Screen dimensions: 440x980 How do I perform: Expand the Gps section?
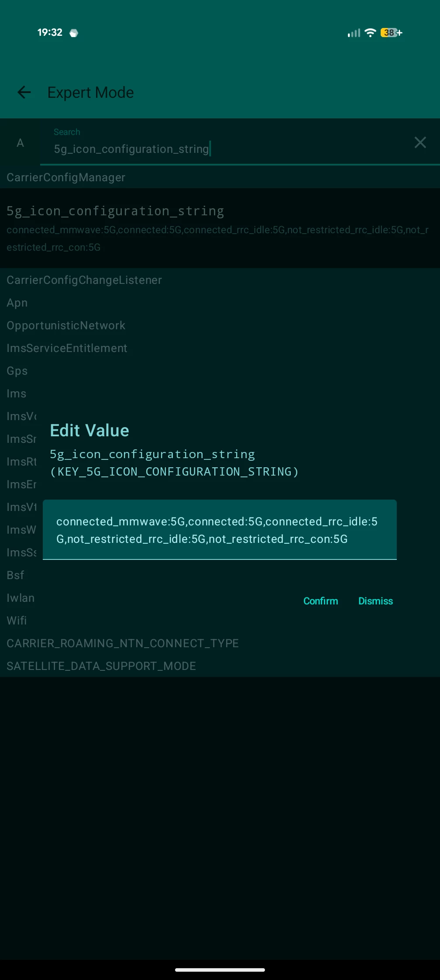[17, 371]
